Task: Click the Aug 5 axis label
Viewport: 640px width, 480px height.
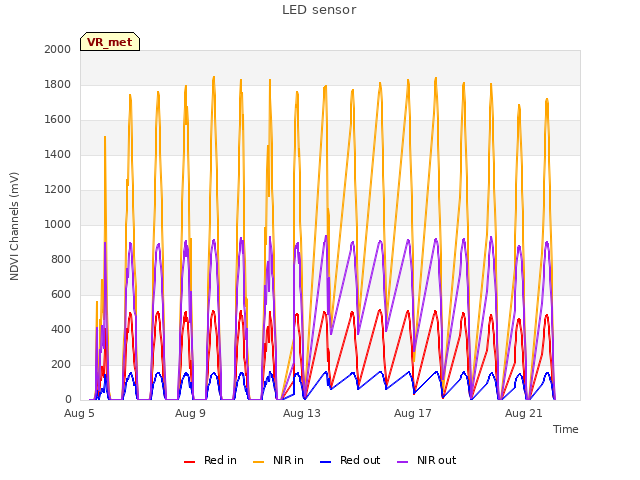Action: [x=79, y=413]
